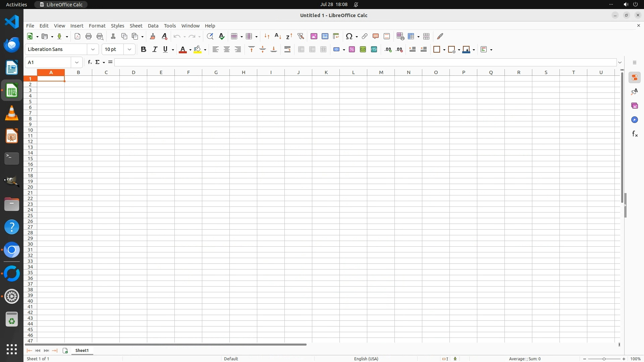This screenshot has height=362, width=644.
Task: Insert a chart using the toolbar icon
Action: 325,36
